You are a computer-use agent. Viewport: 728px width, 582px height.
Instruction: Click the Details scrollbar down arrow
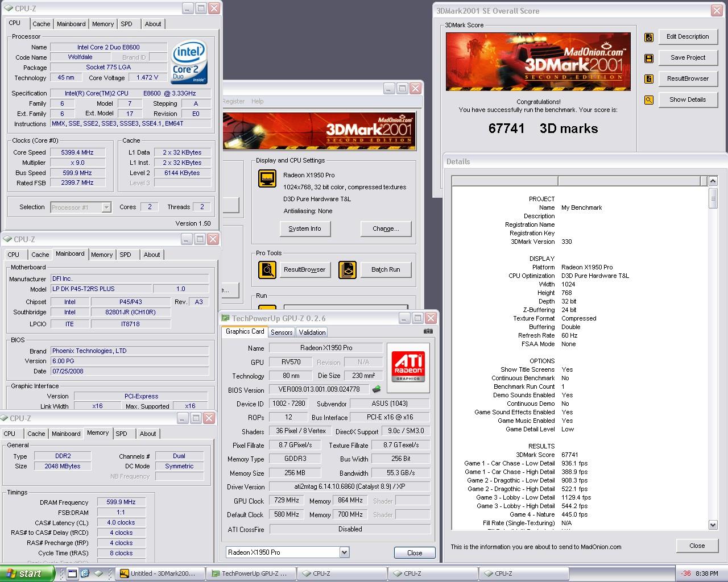click(x=713, y=525)
